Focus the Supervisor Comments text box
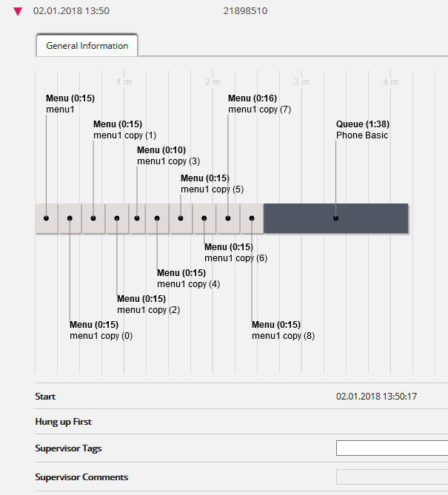 (392, 477)
